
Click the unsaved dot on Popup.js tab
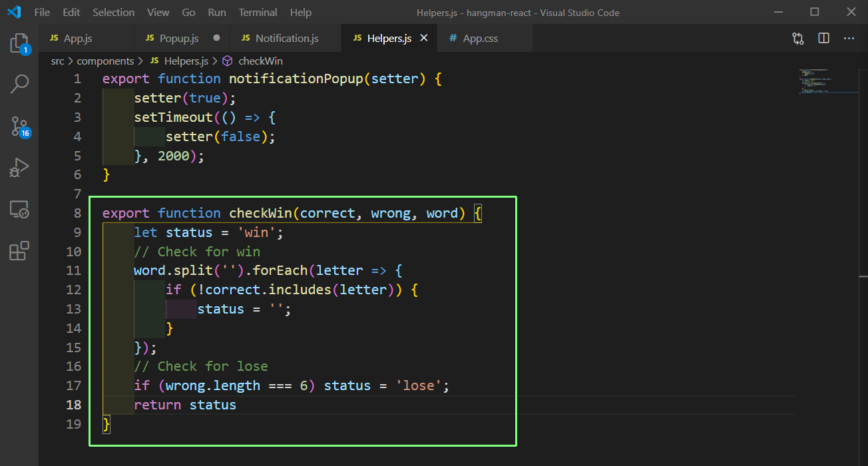(x=216, y=39)
